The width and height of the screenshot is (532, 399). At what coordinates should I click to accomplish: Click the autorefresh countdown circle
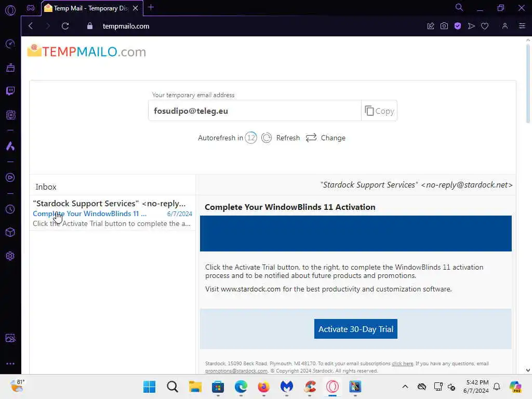(x=251, y=138)
